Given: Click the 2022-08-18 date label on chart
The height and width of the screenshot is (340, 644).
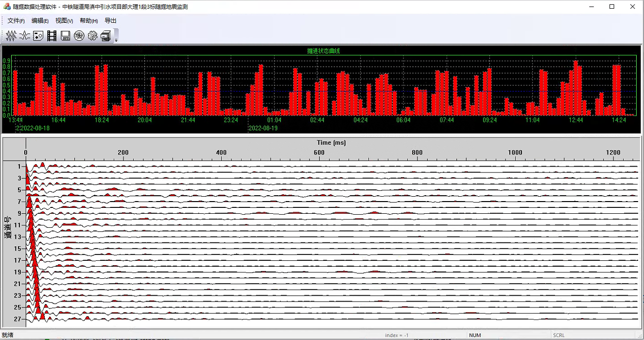Looking at the screenshot, I should pyautogui.click(x=33, y=128).
